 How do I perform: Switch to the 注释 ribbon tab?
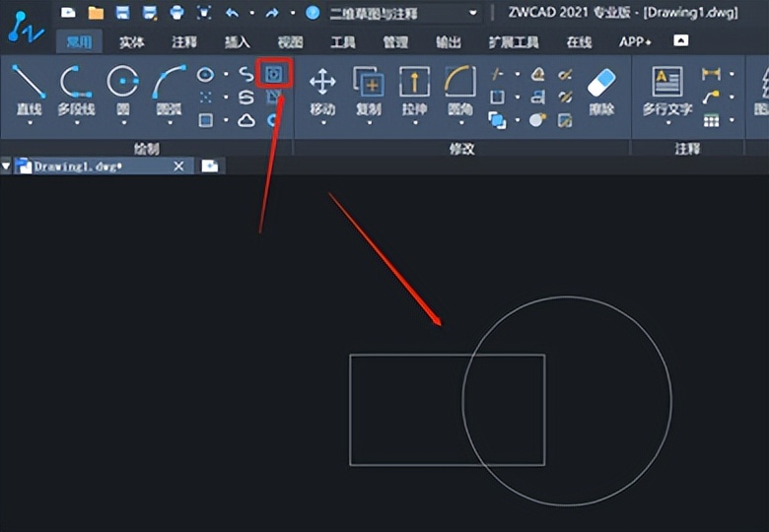184,42
